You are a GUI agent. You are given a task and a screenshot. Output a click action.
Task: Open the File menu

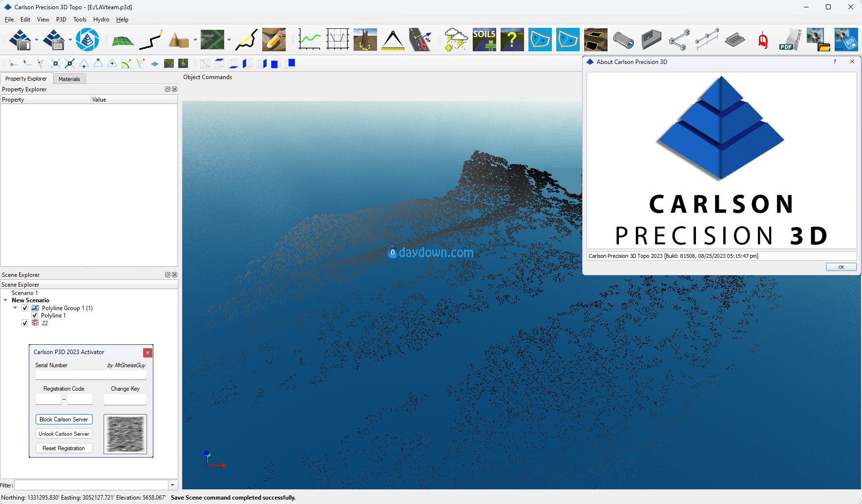tap(9, 20)
